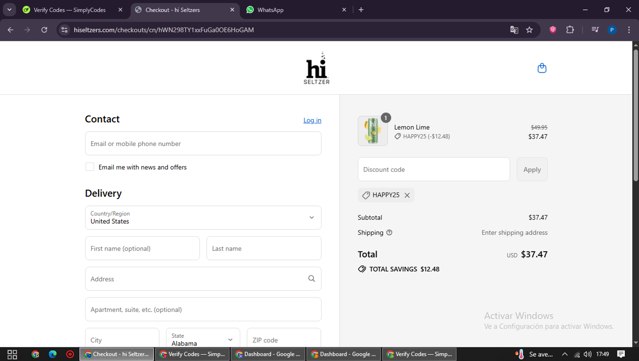Launch Chrome from the taskbar
The image size is (639, 361).
(35, 354)
